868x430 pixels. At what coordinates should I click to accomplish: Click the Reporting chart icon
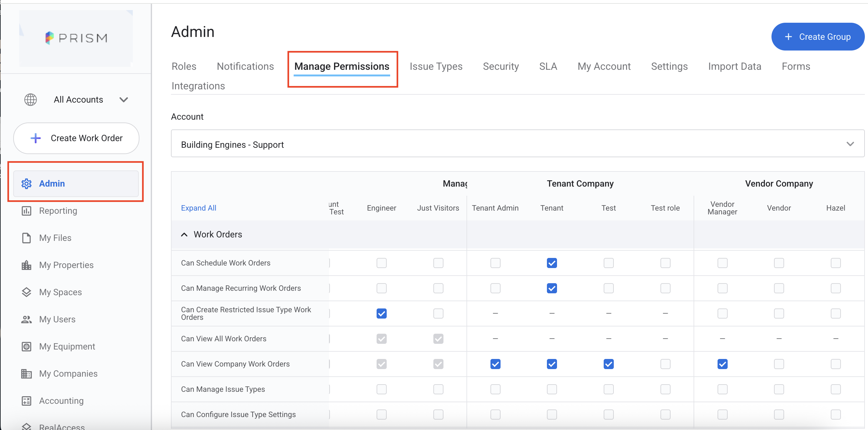pyautogui.click(x=26, y=211)
